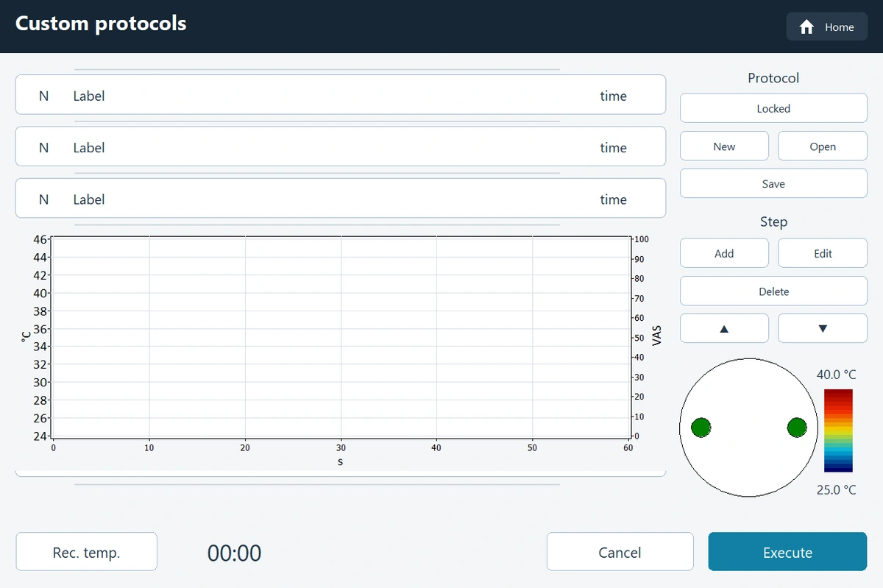The image size is (883, 588).
Task: Click the VAS axis label
Action: coord(657,337)
